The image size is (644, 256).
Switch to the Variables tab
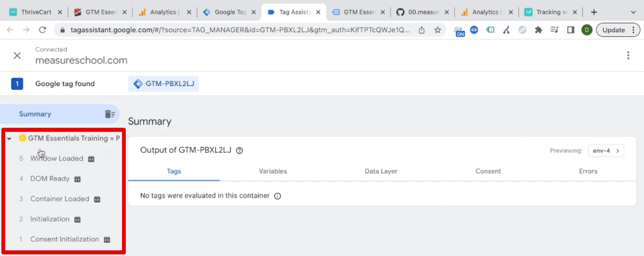point(273,171)
